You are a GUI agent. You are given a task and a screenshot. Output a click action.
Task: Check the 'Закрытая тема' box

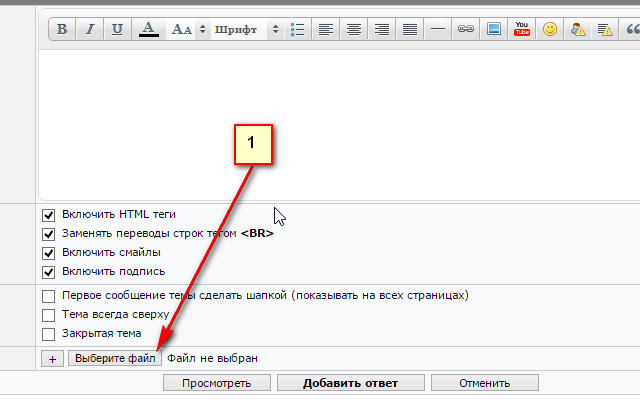click(48, 334)
